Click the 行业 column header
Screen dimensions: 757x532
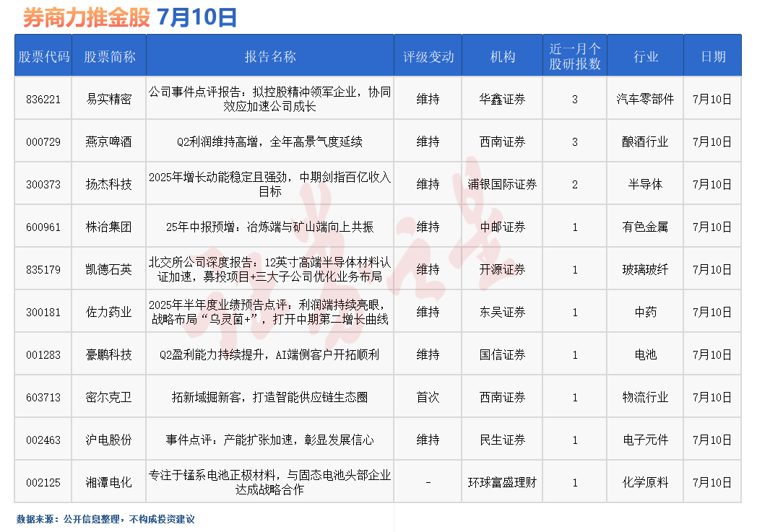(x=646, y=56)
